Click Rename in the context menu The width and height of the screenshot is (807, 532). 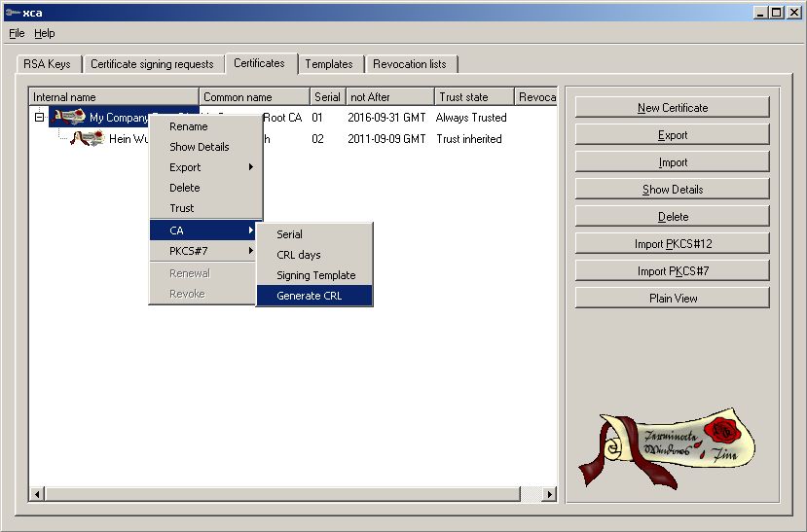coord(188,126)
